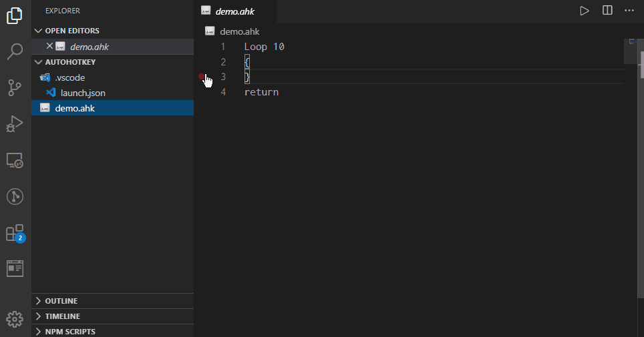Click the demo.ahk breadcrumb item
Image resolution: width=644 pixels, height=337 pixels.
239,31
